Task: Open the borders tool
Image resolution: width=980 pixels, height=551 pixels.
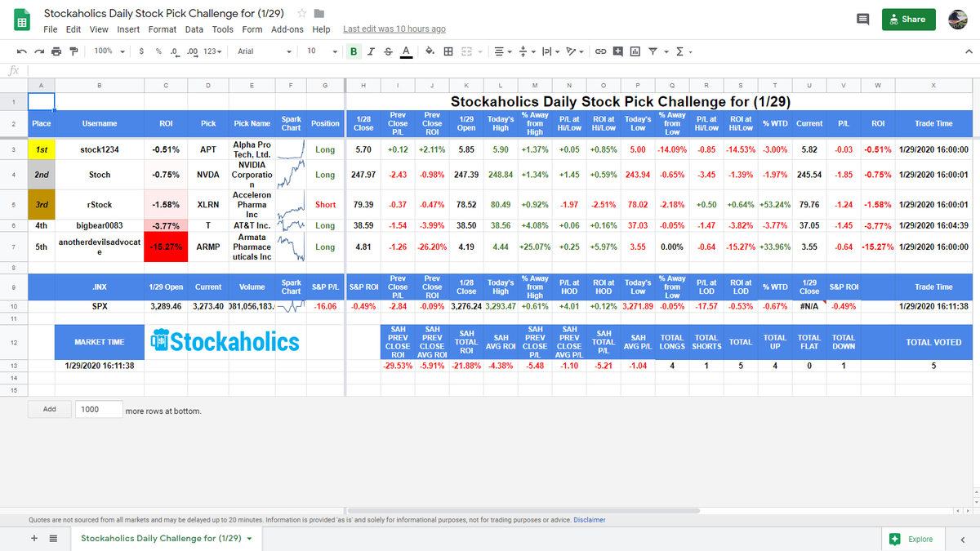Action: 448,51
